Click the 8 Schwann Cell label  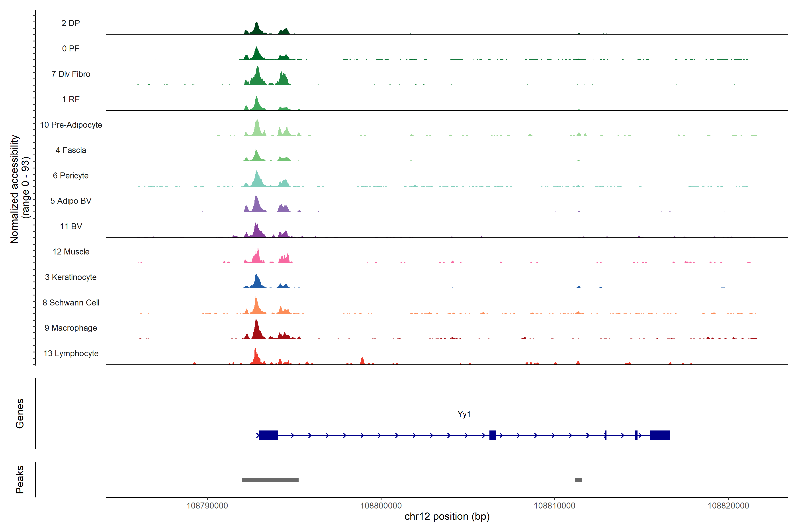click(x=71, y=303)
